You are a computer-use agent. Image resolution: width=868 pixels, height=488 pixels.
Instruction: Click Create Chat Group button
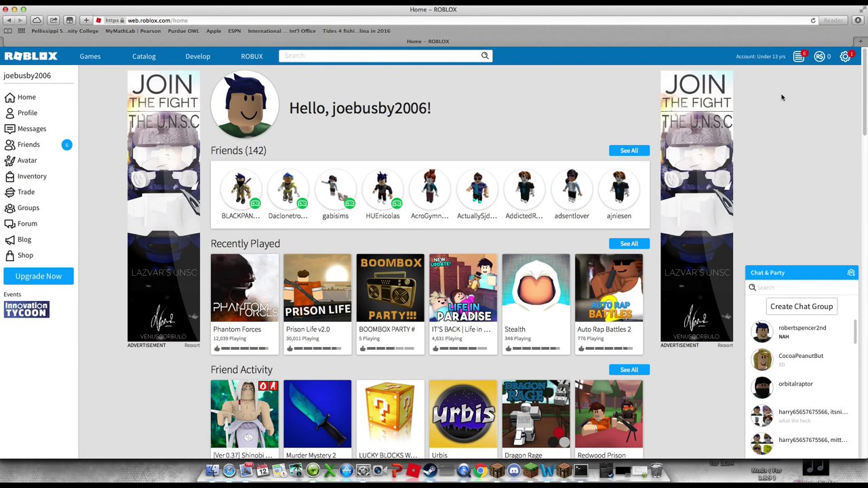click(802, 306)
